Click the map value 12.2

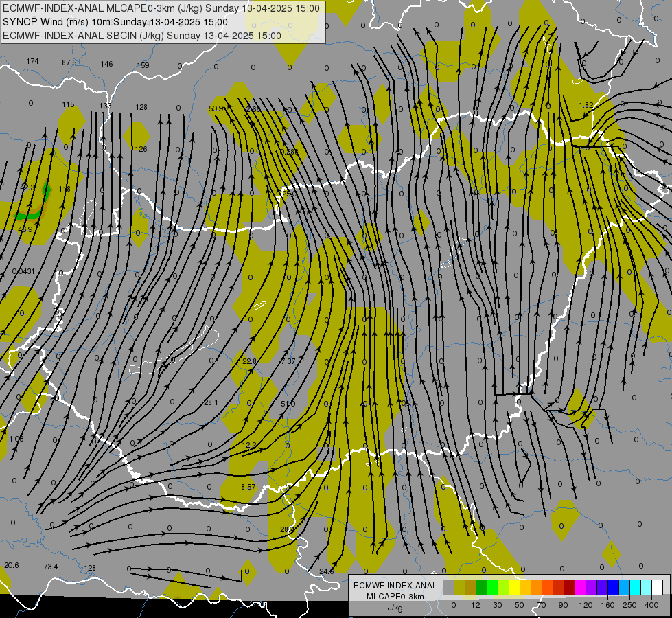pos(248,445)
